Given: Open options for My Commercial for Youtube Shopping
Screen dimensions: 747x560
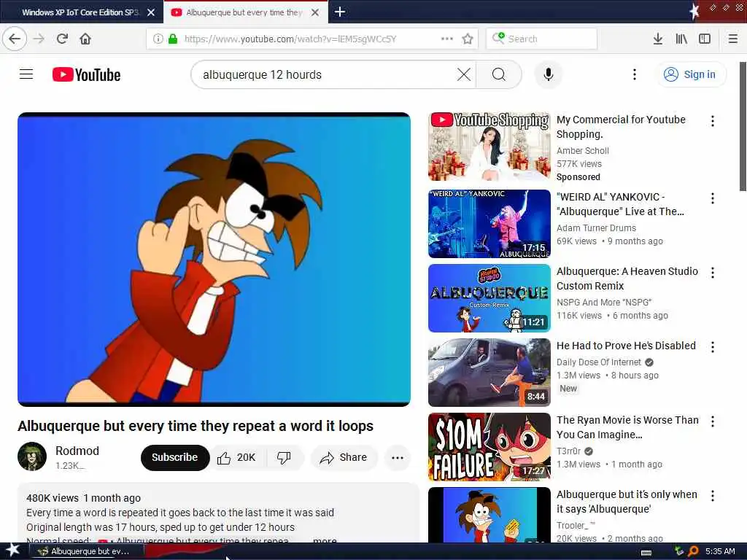Looking at the screenshot, I should pos(712,121).
